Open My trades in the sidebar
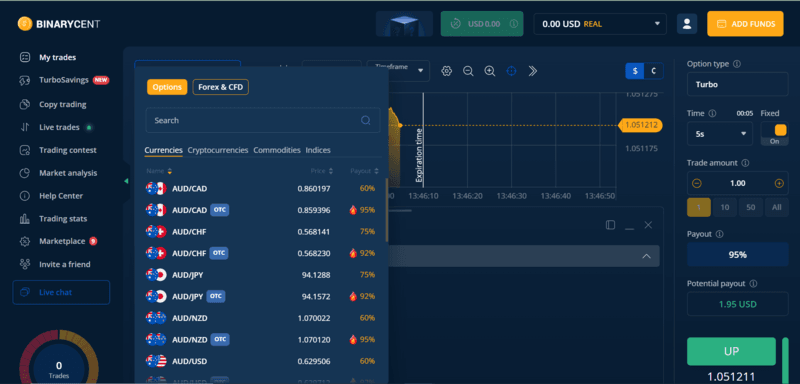800x384 pixels. pos(57,58)
